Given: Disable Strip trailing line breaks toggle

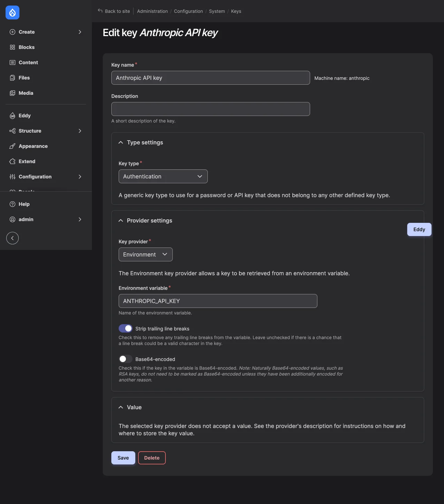Looking at the screenshot, I should coord(126,328).
